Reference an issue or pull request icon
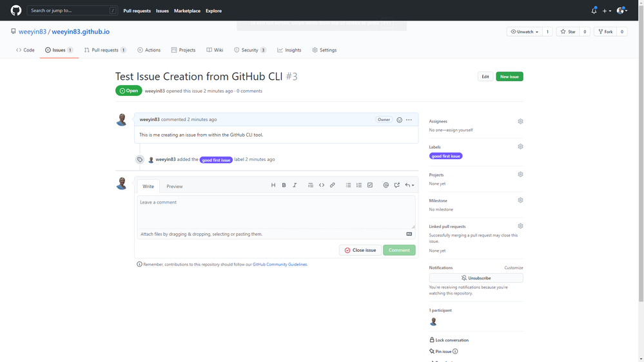Image resolution: width=644 pixels, height=362 pixels. [396, 185]
